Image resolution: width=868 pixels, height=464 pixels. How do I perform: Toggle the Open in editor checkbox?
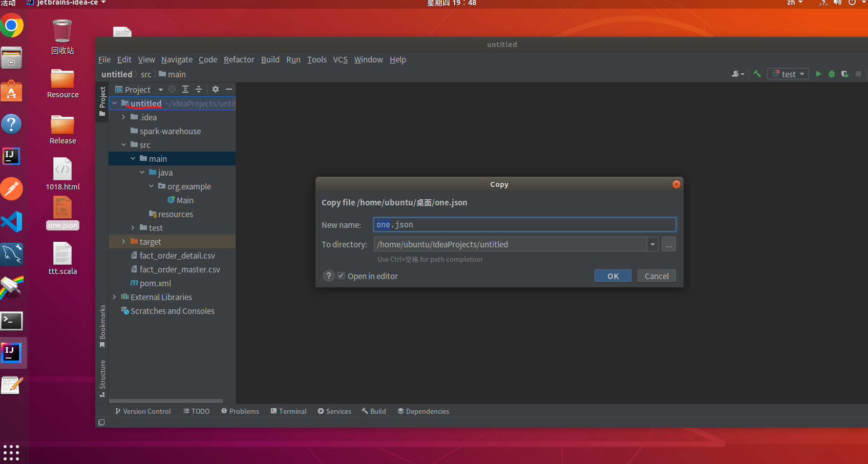341,276
